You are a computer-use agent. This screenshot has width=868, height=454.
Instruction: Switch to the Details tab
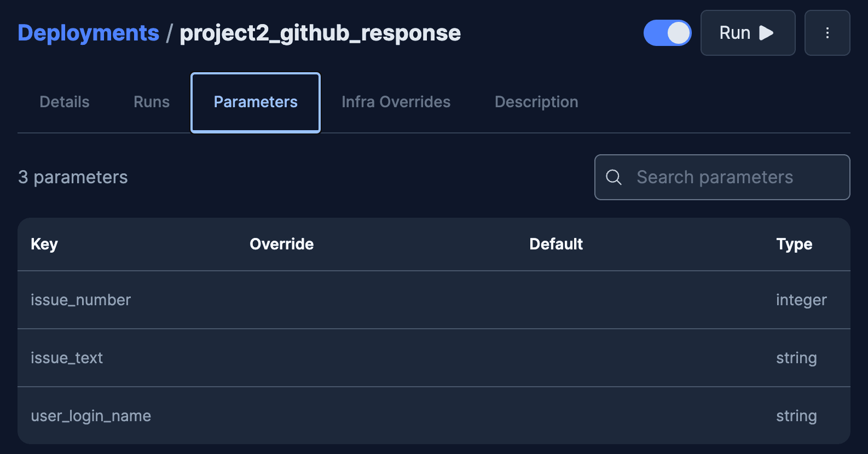(x=65, y=102)
